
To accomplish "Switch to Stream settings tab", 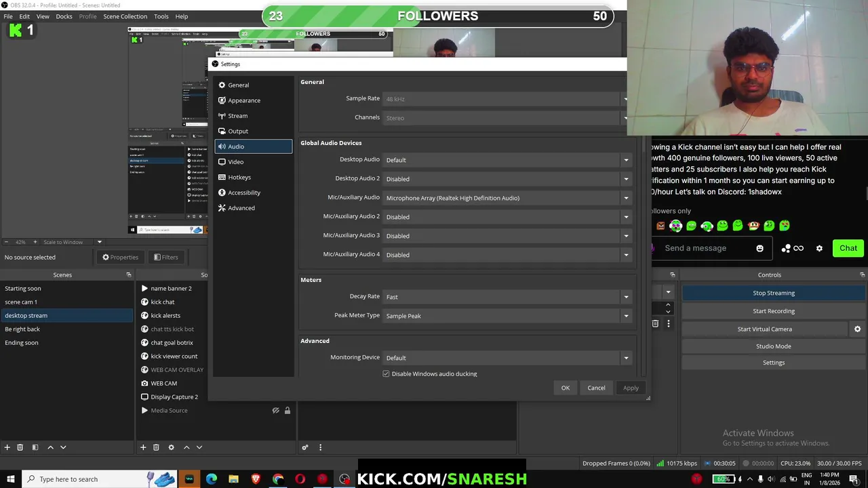I will click(x=253, y=116).
